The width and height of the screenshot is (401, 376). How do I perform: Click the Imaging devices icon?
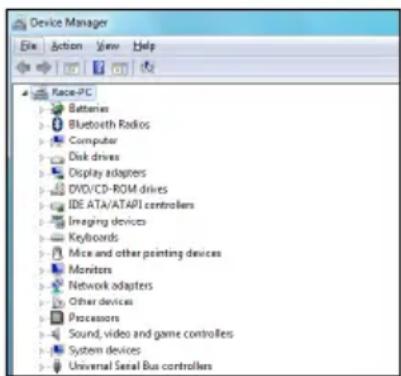pos(57,221)
